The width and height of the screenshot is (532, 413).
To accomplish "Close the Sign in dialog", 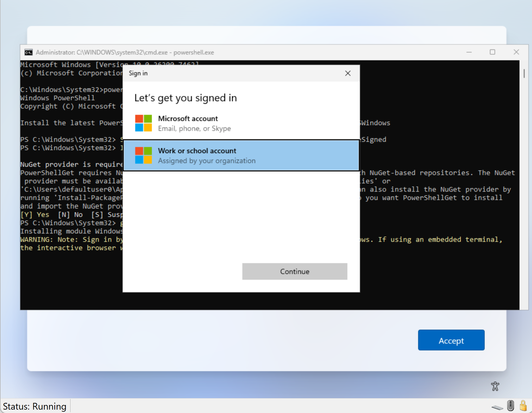I will tap(348, 73).
